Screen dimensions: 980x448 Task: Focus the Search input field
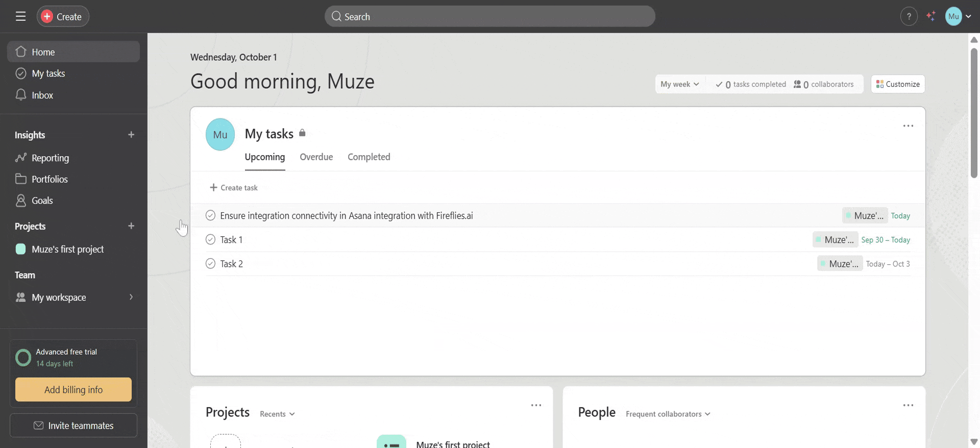(x=490, y=16)
